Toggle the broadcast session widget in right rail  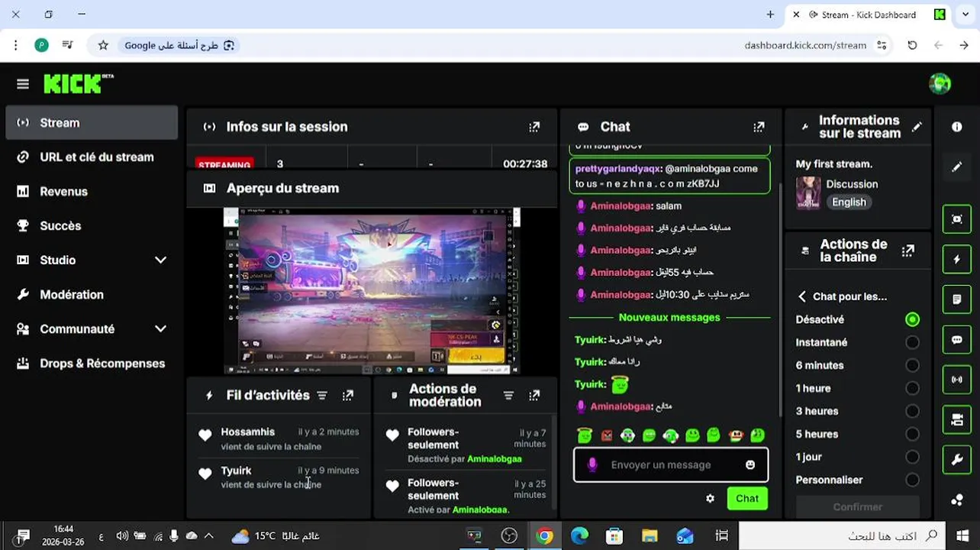957,379
